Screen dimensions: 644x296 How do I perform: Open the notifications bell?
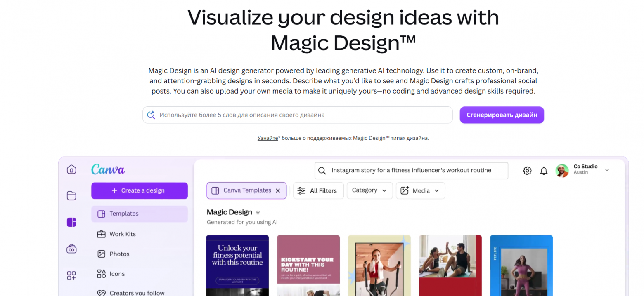tap(544, 171)
